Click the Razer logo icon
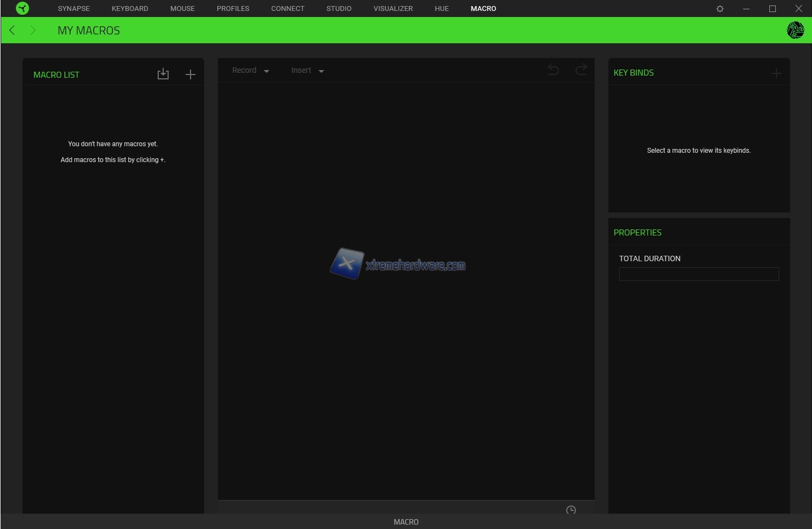This screenshot has height=529, width=812. click(22, 8)
